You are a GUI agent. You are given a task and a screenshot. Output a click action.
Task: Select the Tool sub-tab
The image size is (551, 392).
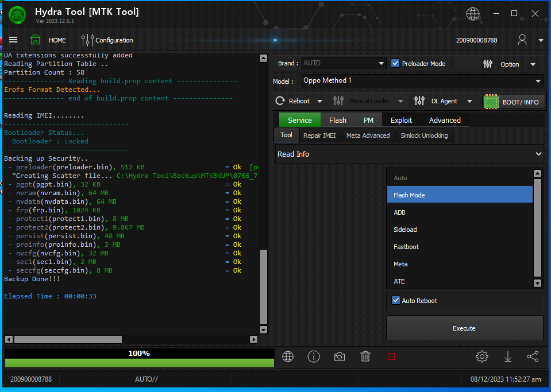tap(286, 135)
